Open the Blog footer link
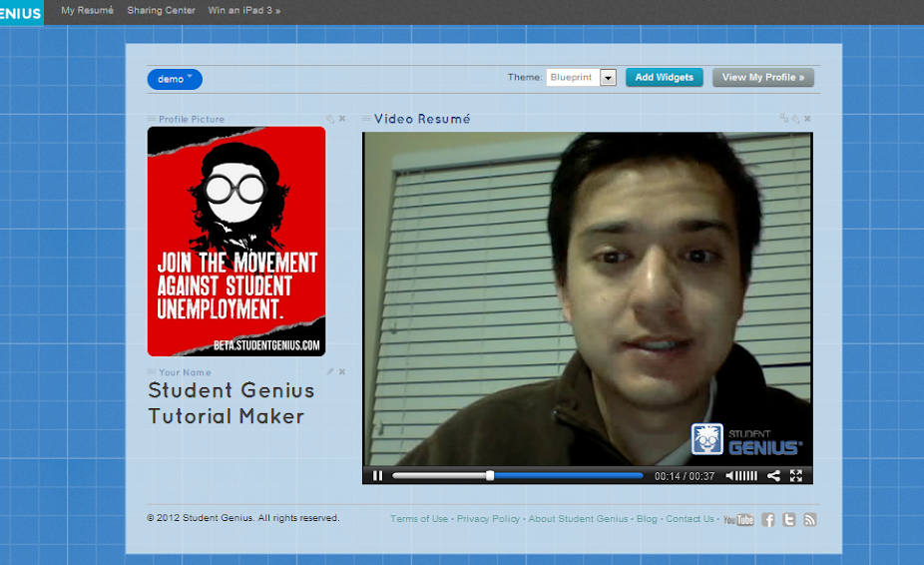 coord(647,519)
